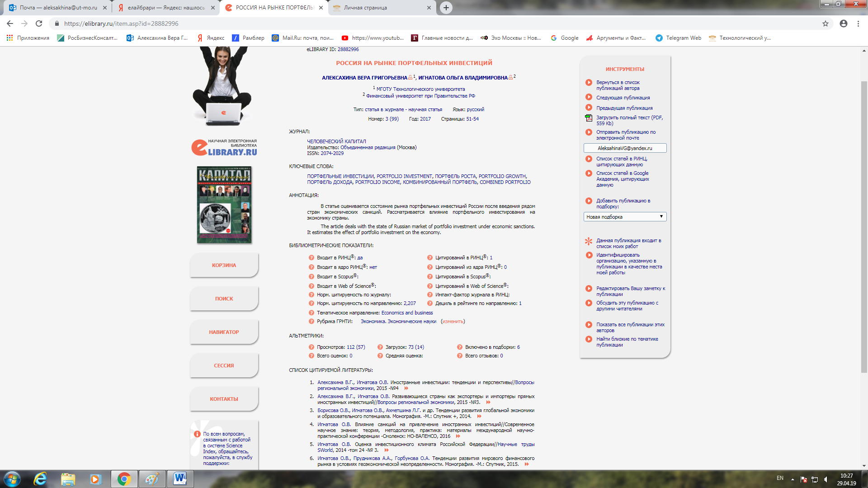Open the Рамблер bookmark

(x=248, y=38)
